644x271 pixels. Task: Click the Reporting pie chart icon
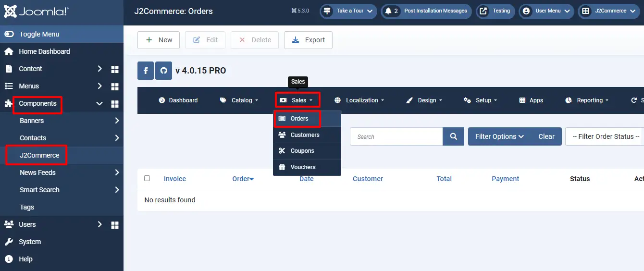[x=569, y=100]
